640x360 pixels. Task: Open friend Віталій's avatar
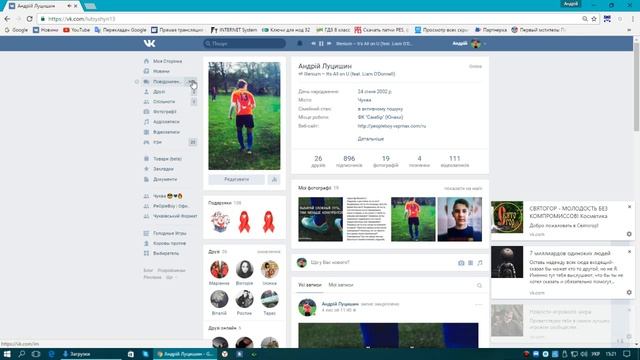[x=219, y=299]
